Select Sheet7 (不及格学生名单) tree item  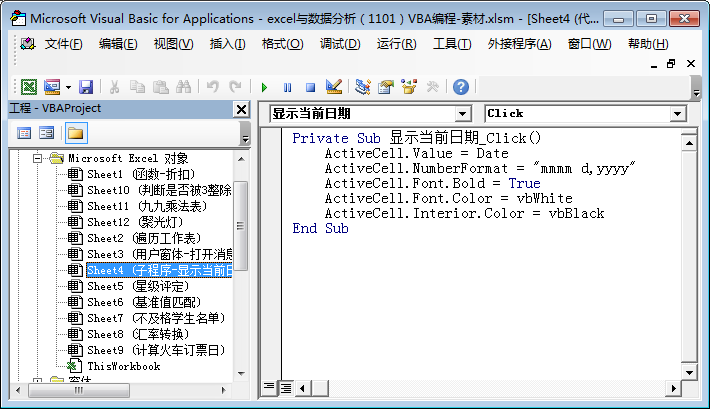pos(156,318)
